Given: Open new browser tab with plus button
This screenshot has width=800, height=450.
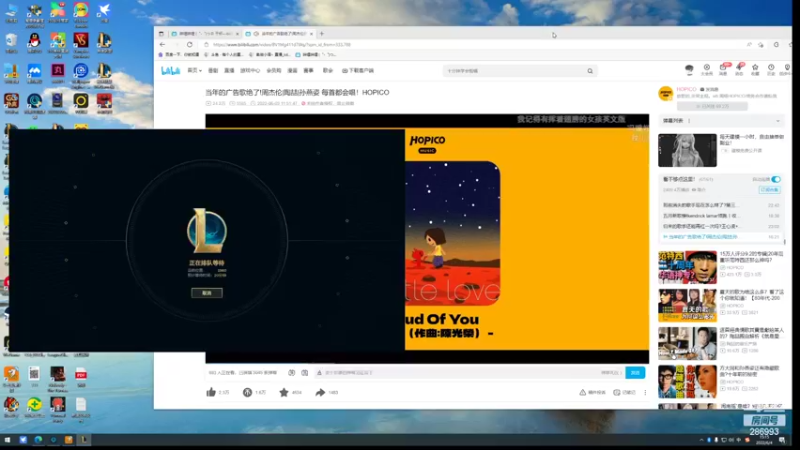Looking at the screenshot, I should point(321,34).
